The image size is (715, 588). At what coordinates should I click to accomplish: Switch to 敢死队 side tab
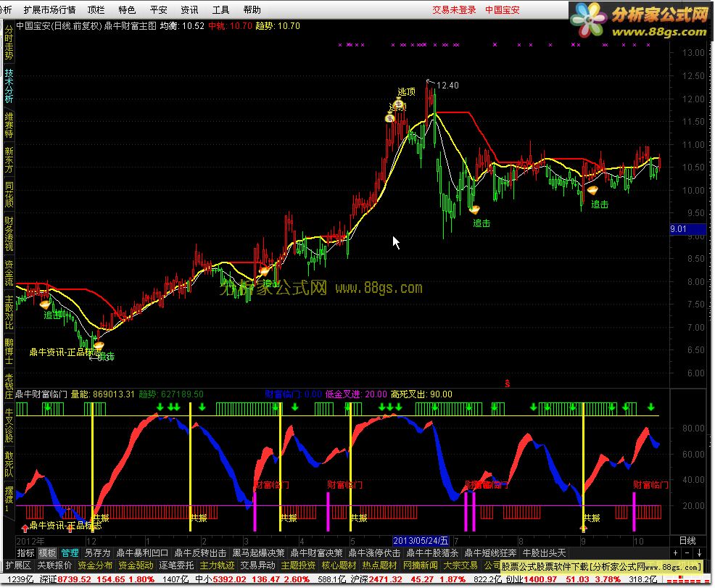click(x=9, y=465)
